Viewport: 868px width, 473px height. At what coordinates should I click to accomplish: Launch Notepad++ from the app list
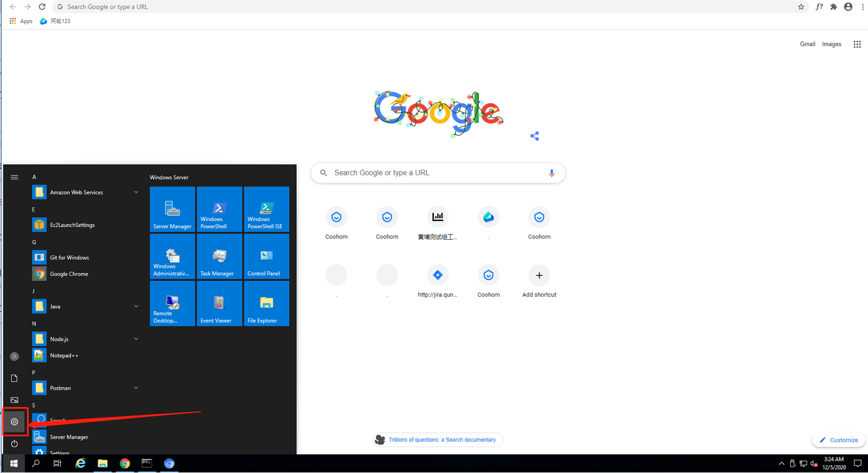pyautogui.click(x=86, y=355)
